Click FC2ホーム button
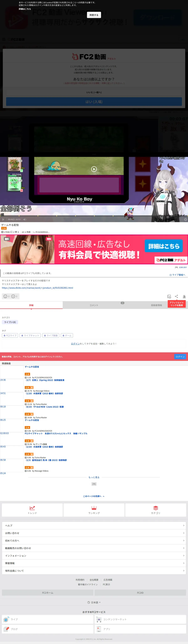This screenshot has width=188, height=644. click(48, 593)
